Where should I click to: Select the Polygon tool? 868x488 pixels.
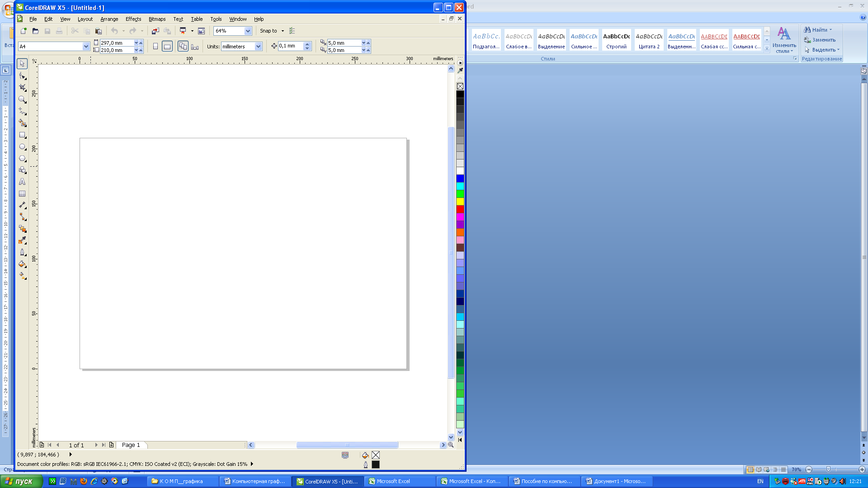pyautogui.click(x=22, y=158)
